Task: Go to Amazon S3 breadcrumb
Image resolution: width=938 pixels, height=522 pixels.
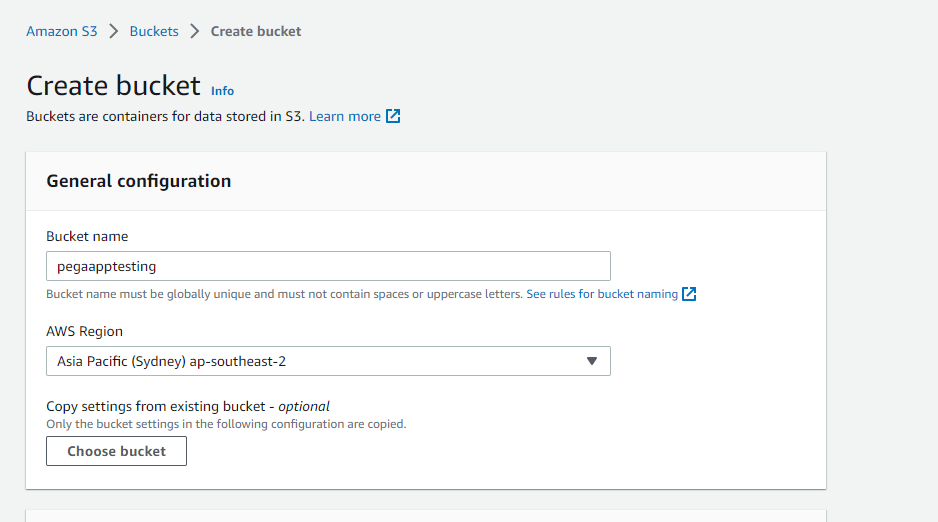Action: pyautogui.click(x=62, y=31)
